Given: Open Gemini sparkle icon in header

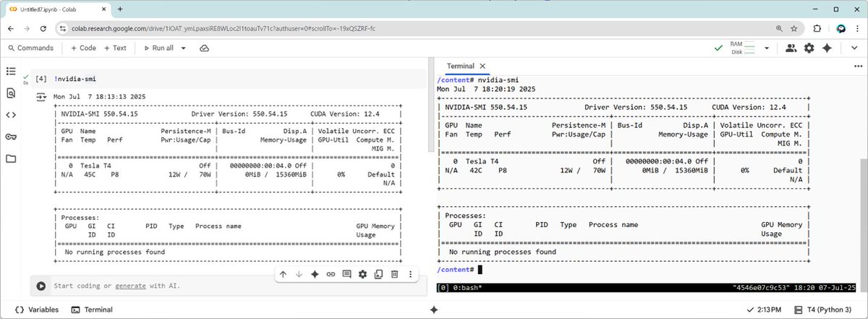Looking at the screenshot, I should [827, 48].
